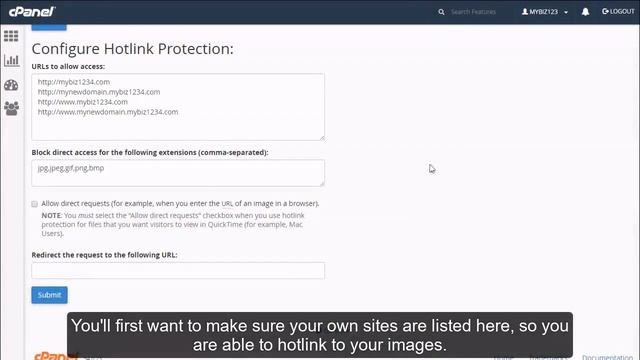Log out with the LOGOUT link
Viewport: 640px width, 360px height.
(x=618, y=11)
